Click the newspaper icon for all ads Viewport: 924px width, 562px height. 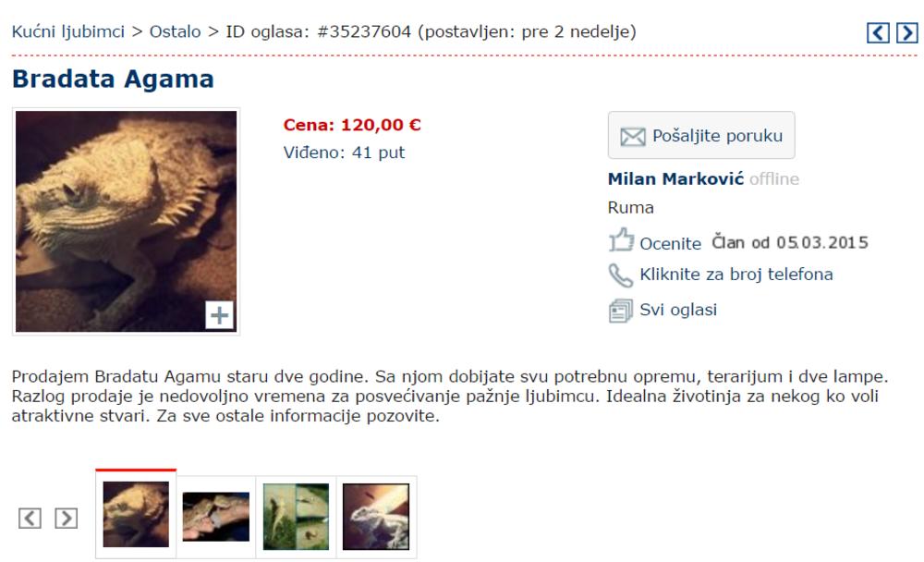pos(621,311)
